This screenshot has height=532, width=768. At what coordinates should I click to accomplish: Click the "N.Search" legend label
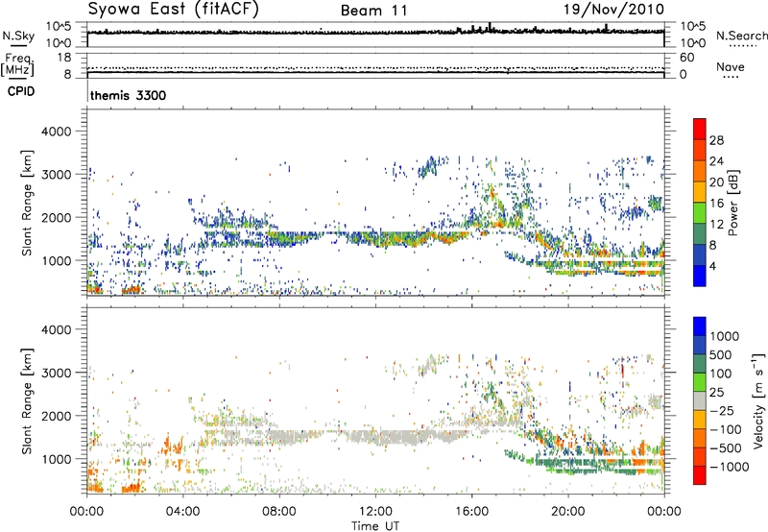[x=741, y=36]
